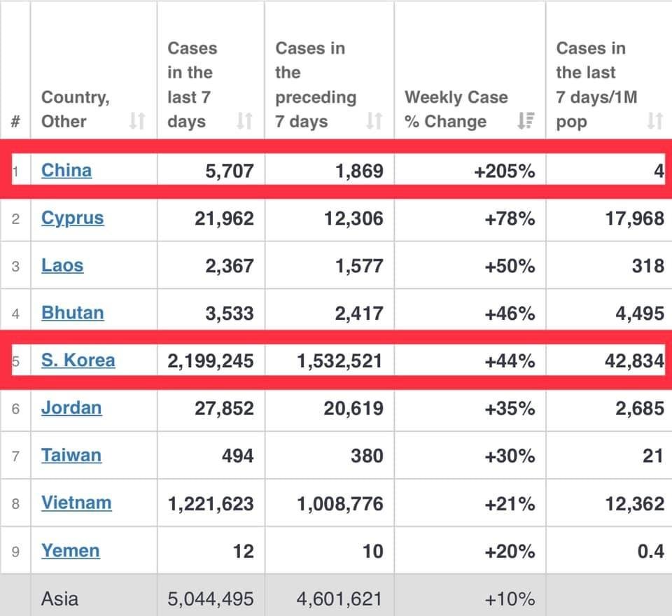The image size is (672, 616).
Task: Click the Weekly Case % Change sort icon
Action: click(525, 121)
